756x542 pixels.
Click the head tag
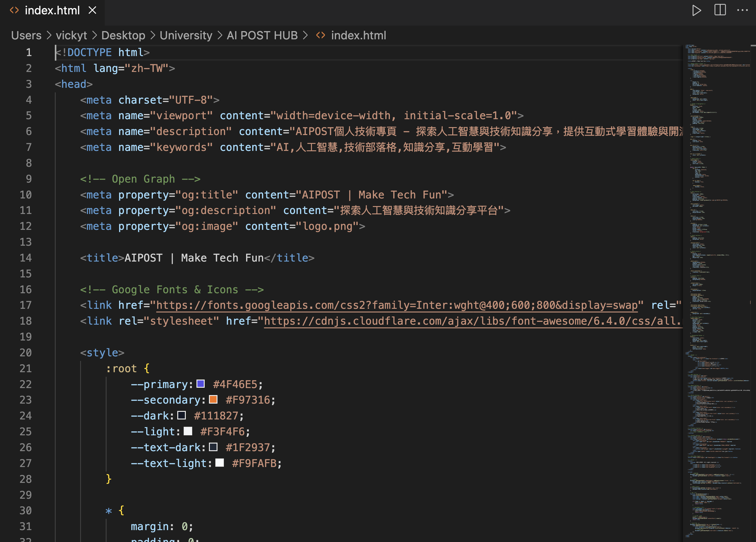click(x=74, y=84)
